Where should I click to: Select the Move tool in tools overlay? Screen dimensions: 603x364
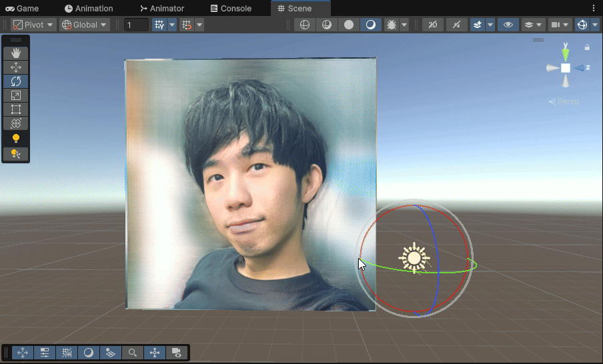point(16,67)
